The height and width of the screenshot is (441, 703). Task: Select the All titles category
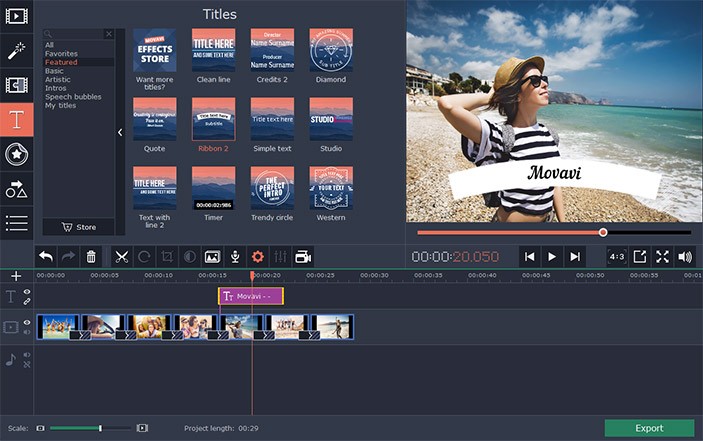pos(49,45)
